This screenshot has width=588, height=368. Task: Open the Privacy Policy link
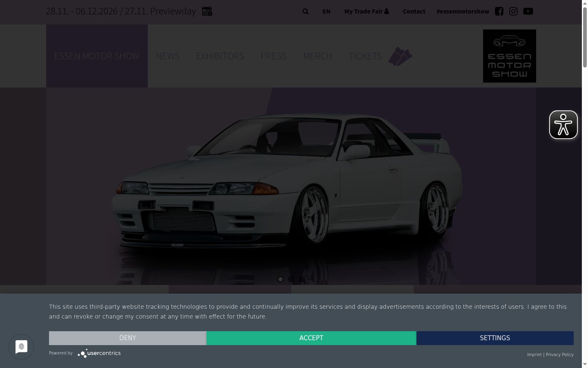tap(560, 355)
